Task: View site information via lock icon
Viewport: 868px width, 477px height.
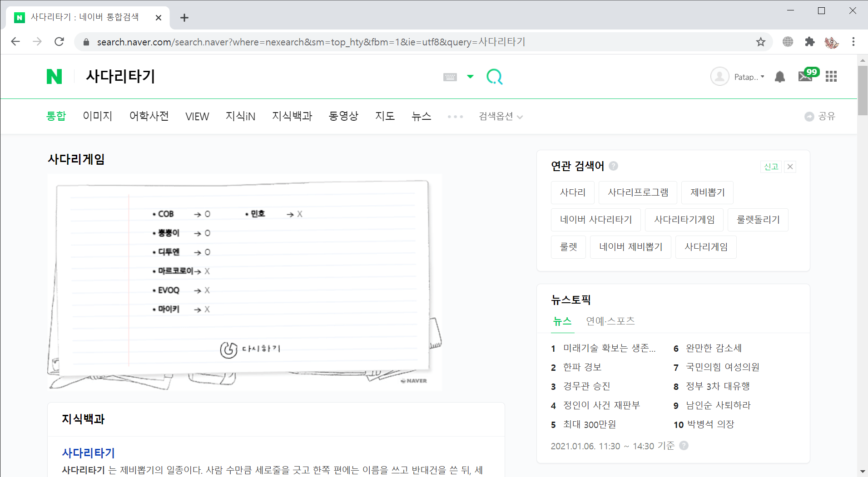Action: [86, 42]
